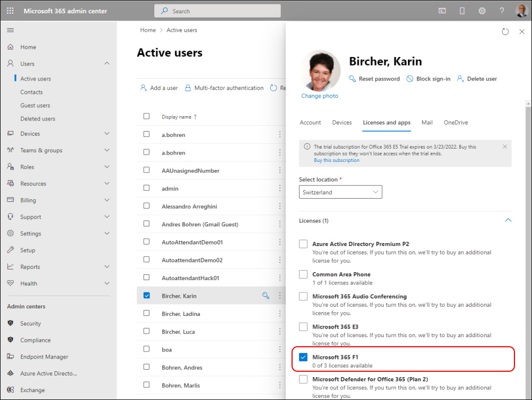The width and height of the screenshot is (532, 400).
Task: Click the reset password key icon for Bircher, Karin row
Action: pyautogui.click(x=265, y=296)
